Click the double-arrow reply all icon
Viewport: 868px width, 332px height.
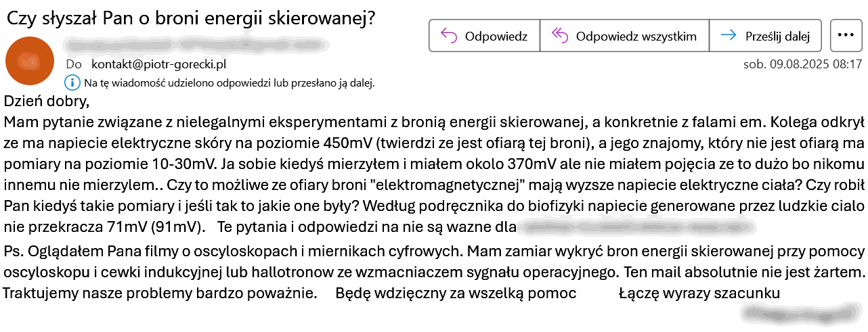560,36
